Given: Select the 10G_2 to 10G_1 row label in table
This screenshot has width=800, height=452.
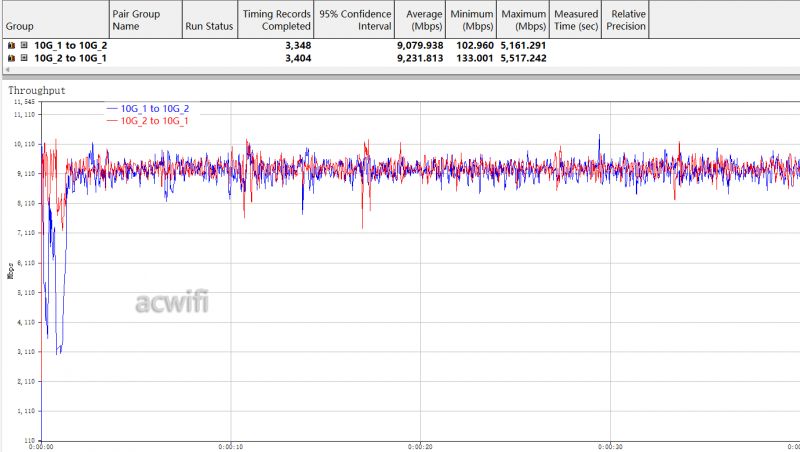Looking at the screenshot, I should click(x=70, y=58).
